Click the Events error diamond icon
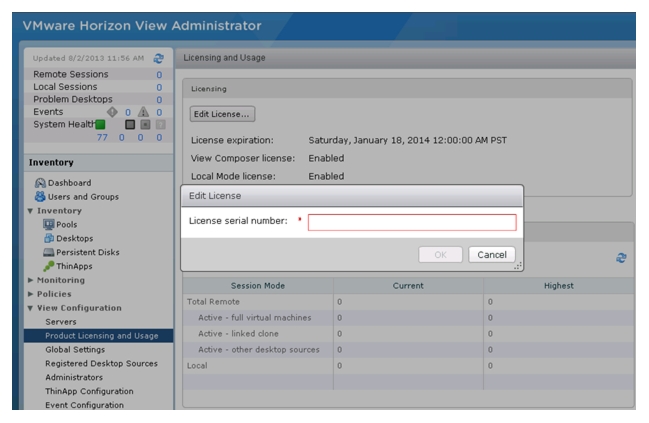The width and height of the screenshot is (649, 423). (x=112, y=112)
